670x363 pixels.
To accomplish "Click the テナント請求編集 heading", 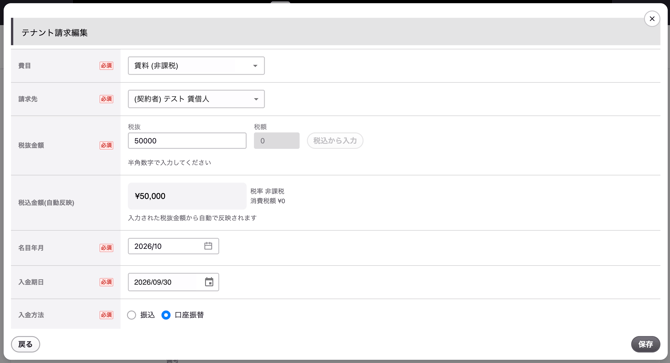I will tap(54, 32).
